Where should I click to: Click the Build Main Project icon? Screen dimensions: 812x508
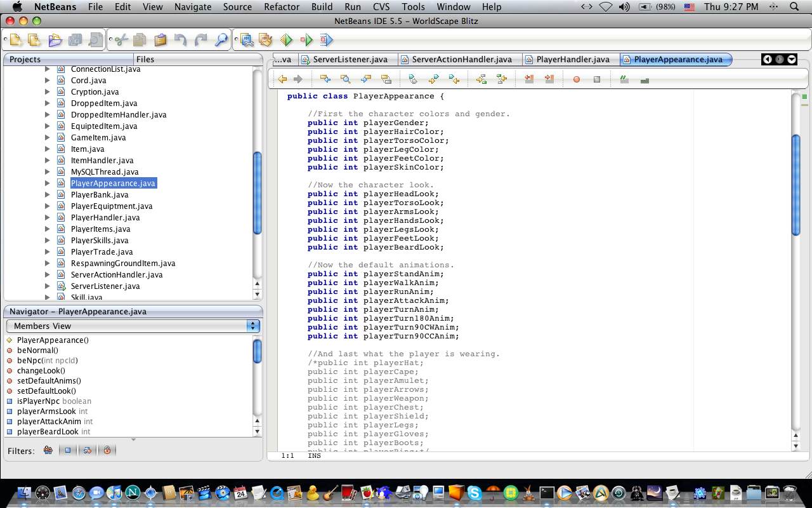pos(247,41)
